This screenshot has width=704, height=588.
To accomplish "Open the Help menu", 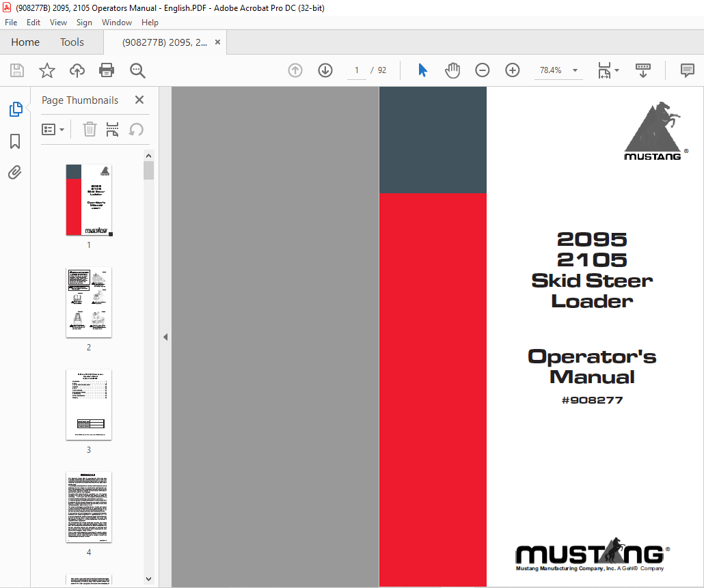I will (150, 23).
